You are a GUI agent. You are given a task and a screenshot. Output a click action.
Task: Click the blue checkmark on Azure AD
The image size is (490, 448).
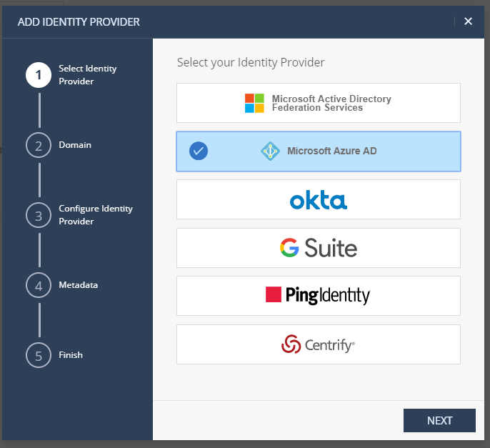click(199, 151)
